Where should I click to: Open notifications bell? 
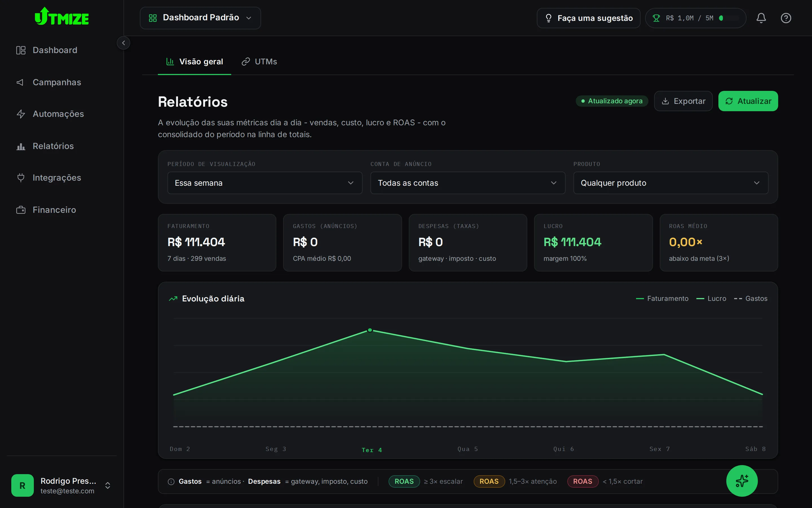[761, 18]
